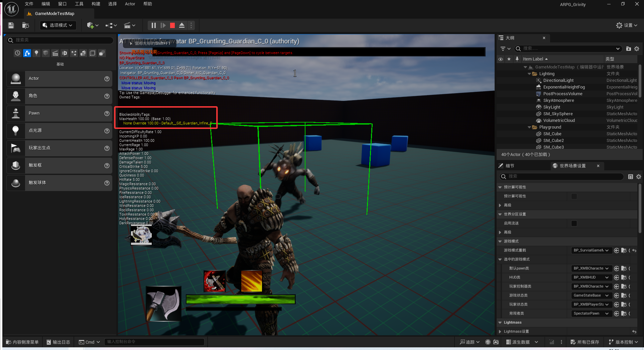This screenshot has height=350, width=644.
Task: Open the content browser folder icon in toolbar
Action: (26, 25)
